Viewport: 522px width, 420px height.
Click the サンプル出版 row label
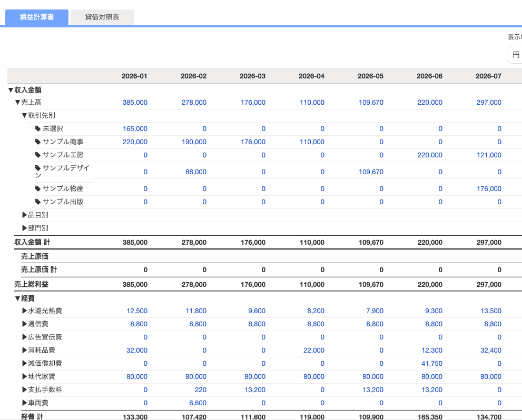pyautogui.click(x=63, y=202)
